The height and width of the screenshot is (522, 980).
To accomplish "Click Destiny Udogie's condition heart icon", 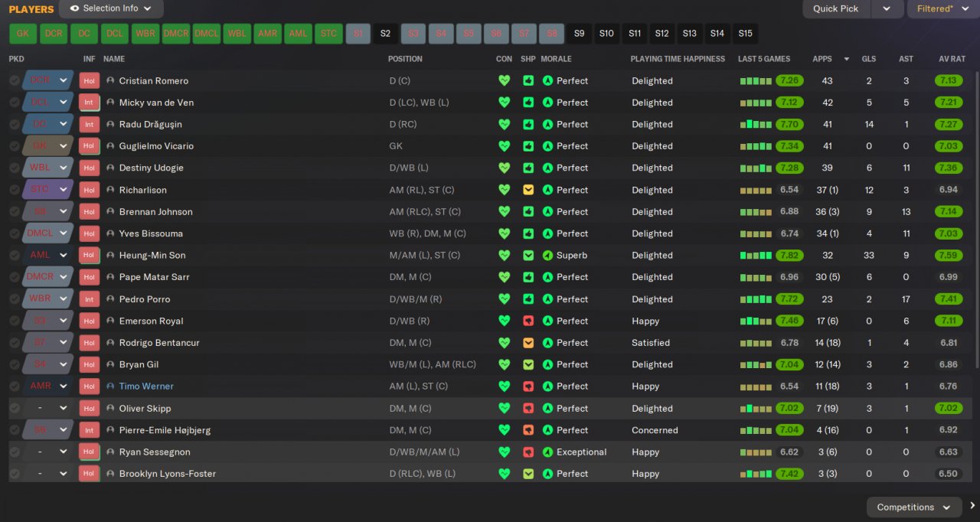I will coord(504,168).
